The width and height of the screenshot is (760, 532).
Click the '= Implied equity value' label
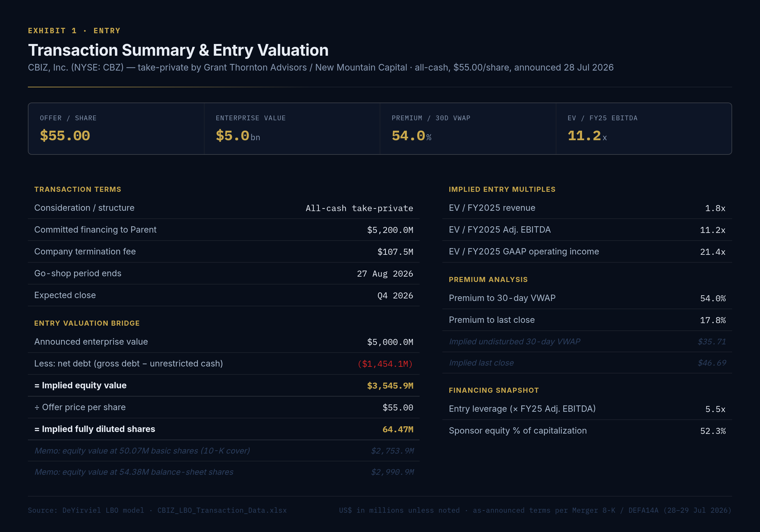[x=80, y=385]
